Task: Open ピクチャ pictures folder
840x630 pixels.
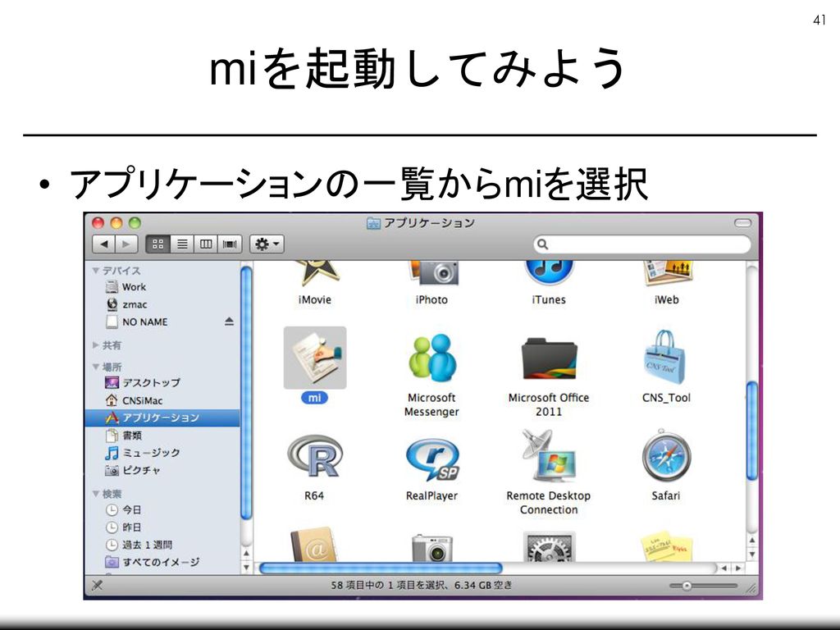Action: (162, 470)
